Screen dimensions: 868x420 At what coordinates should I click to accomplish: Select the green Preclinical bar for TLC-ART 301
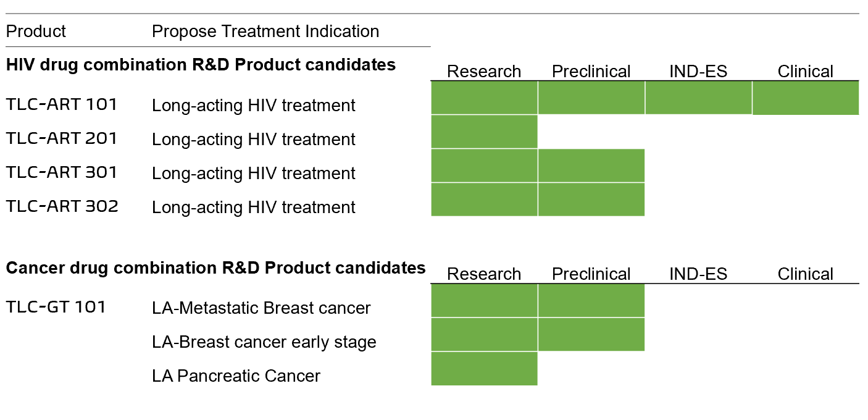pos(591,166)
